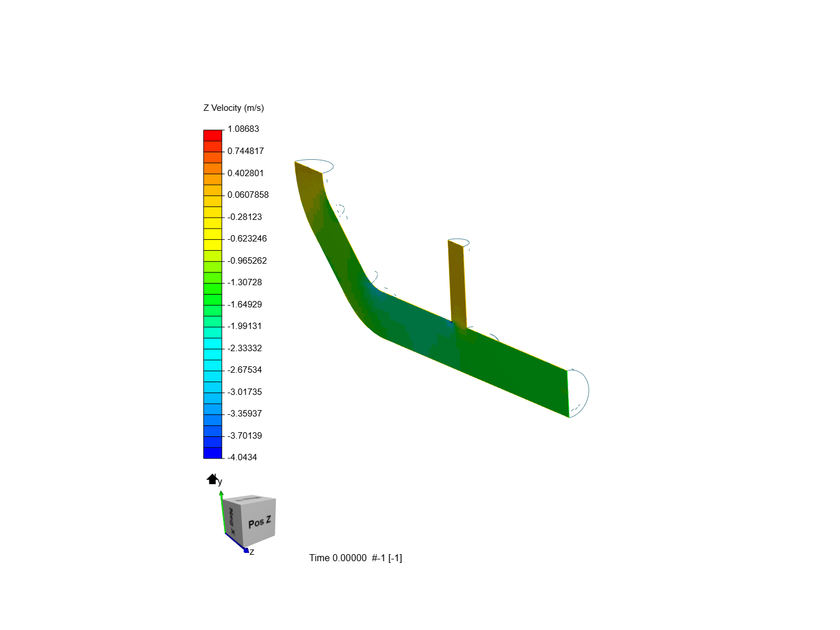
Task: Click the legend value -2.67534
Action: [245, 370]
